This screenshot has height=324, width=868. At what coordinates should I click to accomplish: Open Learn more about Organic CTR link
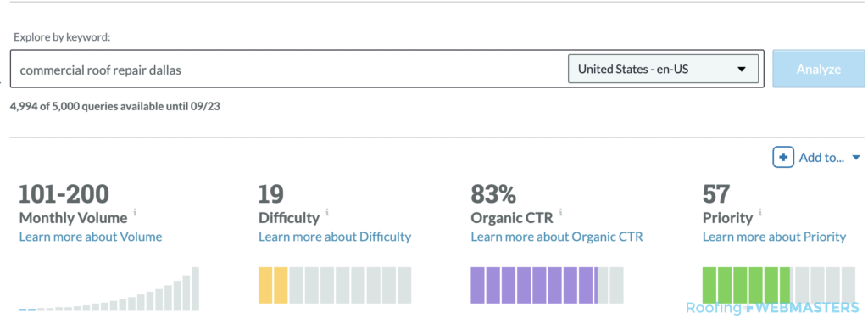[557, 237]
